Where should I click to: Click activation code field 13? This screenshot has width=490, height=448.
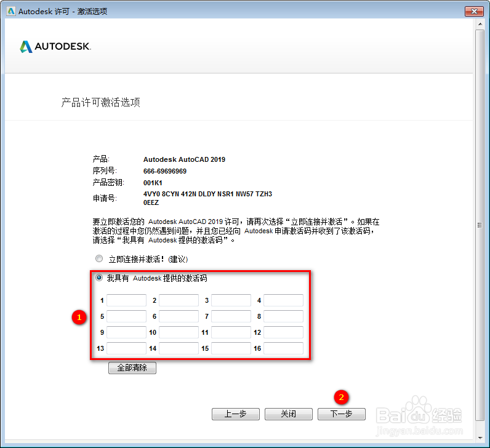point(126,348)
